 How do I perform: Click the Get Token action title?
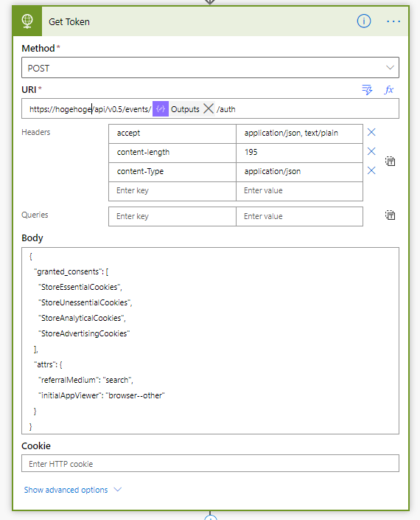[x=69, y=22]
